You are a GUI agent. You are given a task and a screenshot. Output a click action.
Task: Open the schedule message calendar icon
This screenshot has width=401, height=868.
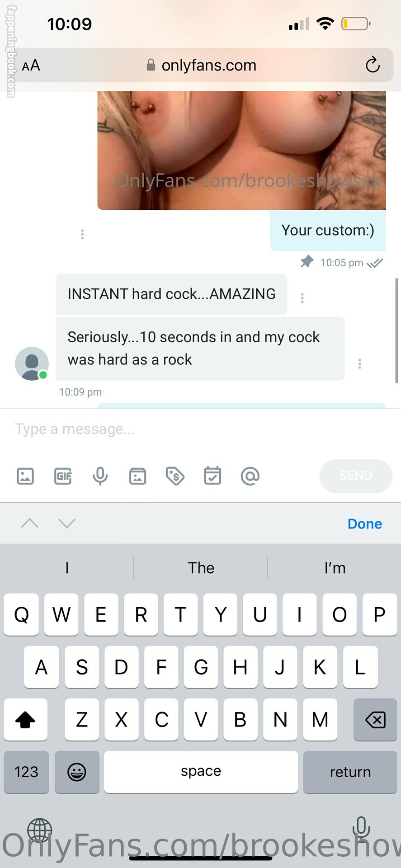click(x=212, y=476)
